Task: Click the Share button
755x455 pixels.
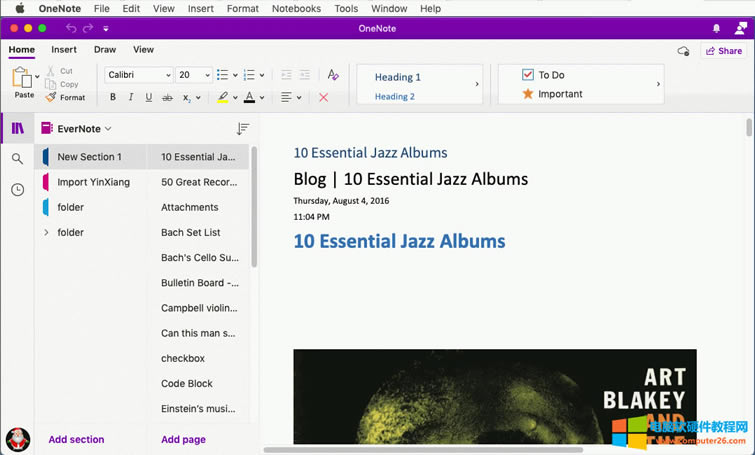Action: (724, 51)
